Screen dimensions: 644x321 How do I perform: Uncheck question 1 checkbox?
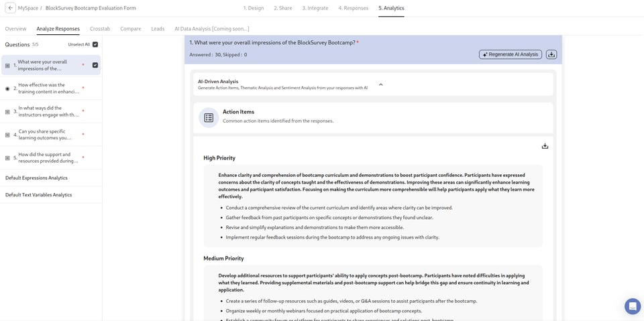point(95,65)
